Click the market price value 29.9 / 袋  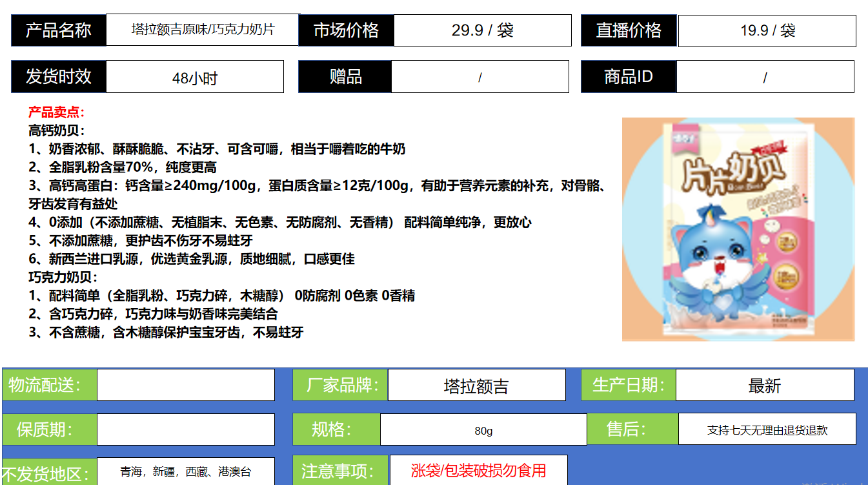(x=482, y=30)
